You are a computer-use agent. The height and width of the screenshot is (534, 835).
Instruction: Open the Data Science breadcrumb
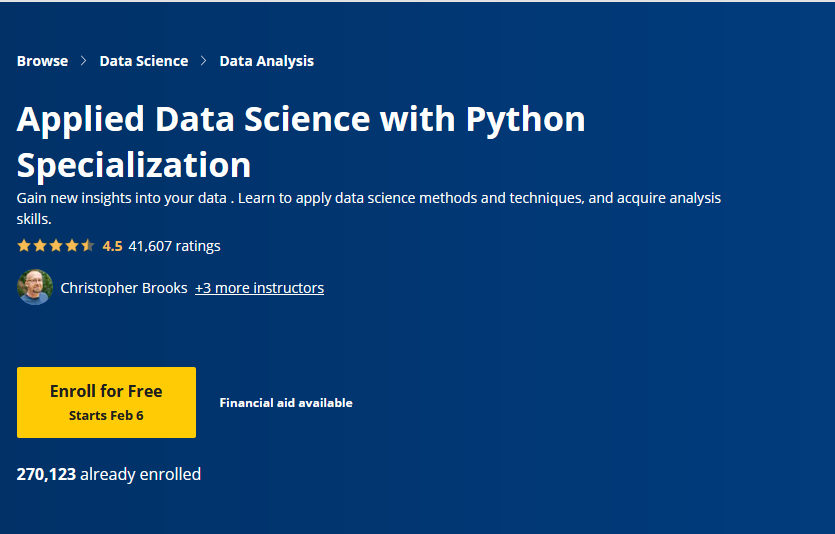pyautogui.click(x=143, y=61)
